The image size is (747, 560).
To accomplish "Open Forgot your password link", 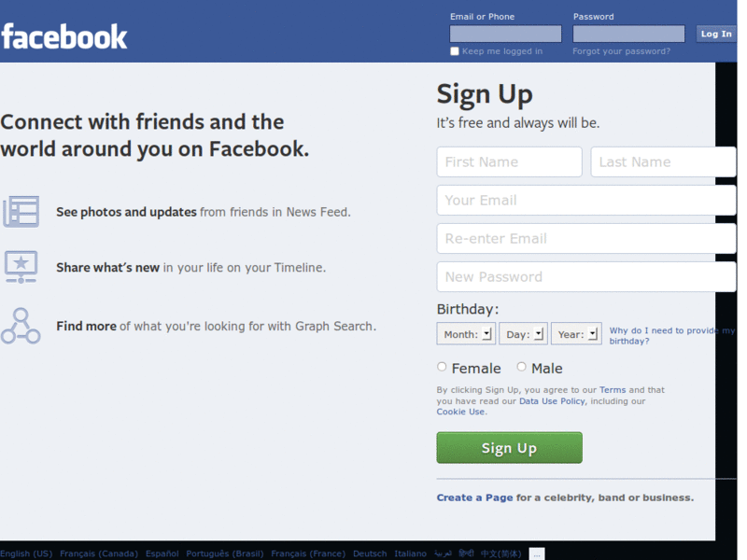I will click(621, 51).
